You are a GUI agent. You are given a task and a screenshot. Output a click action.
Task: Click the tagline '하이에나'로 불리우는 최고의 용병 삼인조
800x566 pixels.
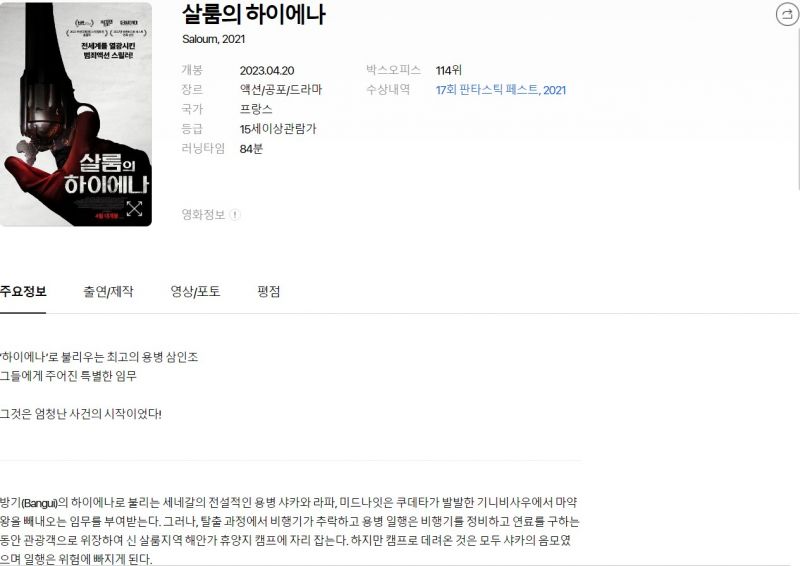click(99, 357)
